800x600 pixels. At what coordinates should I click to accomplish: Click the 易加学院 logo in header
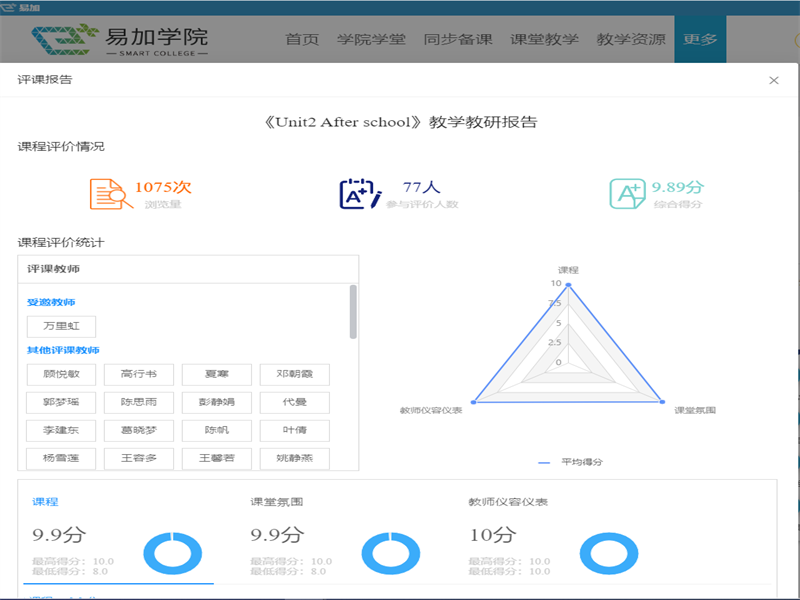tap(120, 40)
